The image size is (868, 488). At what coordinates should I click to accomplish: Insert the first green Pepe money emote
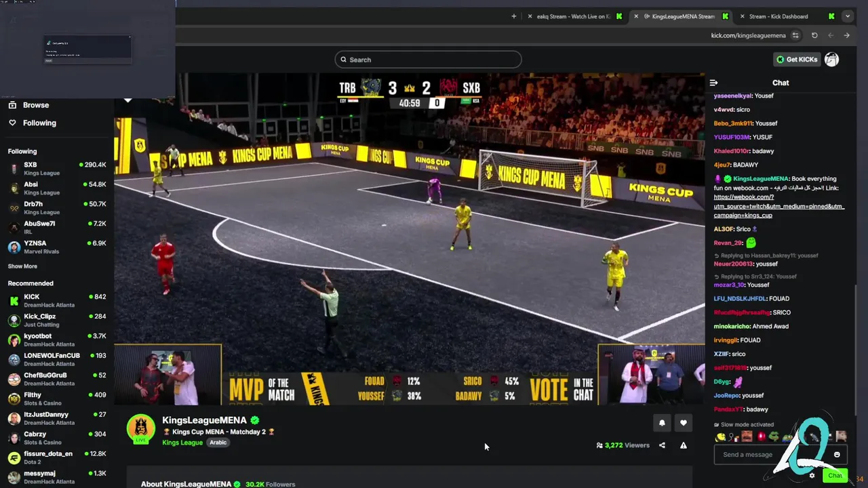[x=774, y=436]
